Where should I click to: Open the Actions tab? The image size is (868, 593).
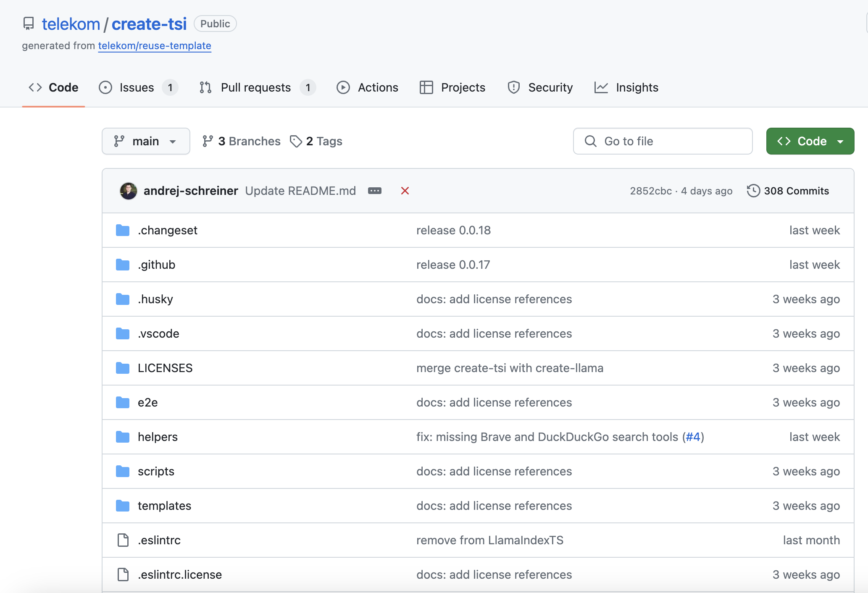(378, 87)
